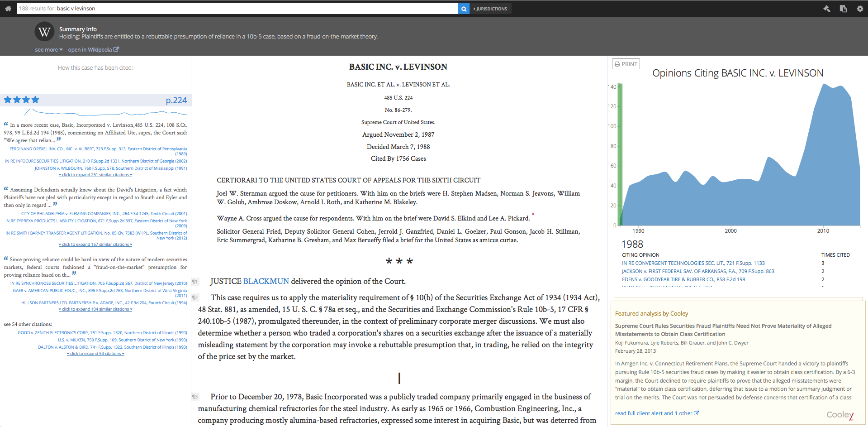Screen dimensions: 868x427
Task: Expand 251 similar citations
Action: click(x=95, y=175)
